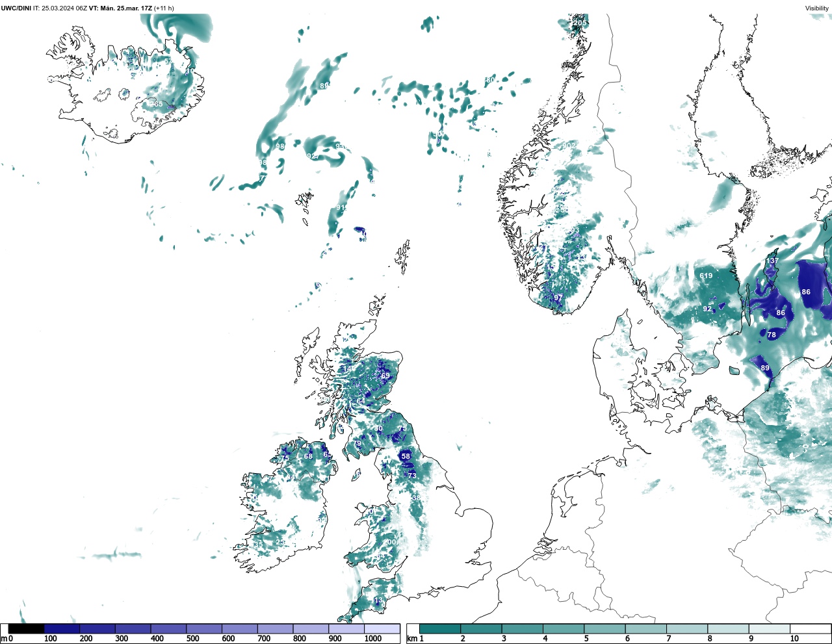Select the mid-teal 5–6 km legend swatch

tap(604, 629)
